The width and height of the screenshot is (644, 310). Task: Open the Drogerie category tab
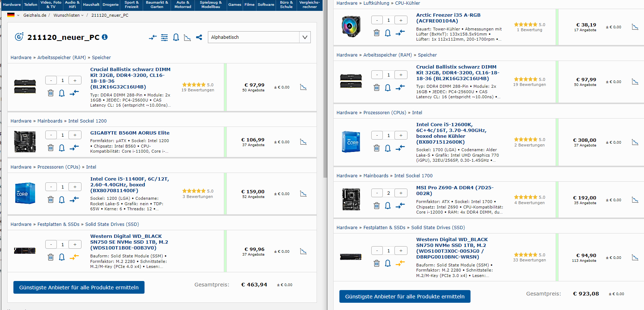pyautogui.click(x=110, y=5)
